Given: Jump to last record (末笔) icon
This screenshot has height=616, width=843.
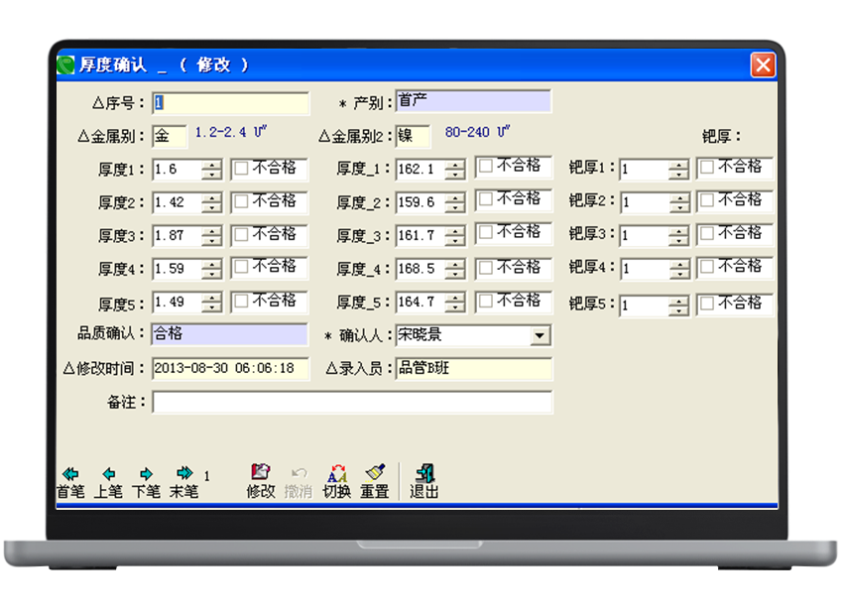Looking at the screenshot, I should 183,474.
